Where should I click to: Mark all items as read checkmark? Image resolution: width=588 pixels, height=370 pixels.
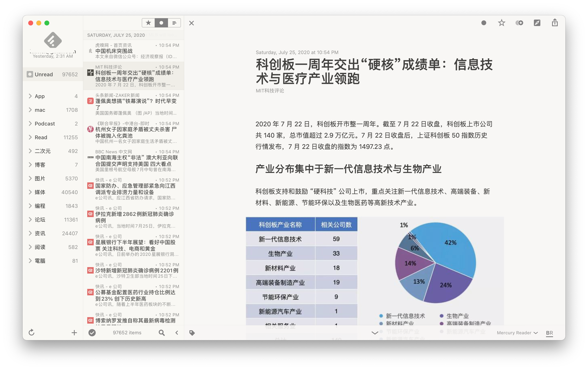click(92, 333)
